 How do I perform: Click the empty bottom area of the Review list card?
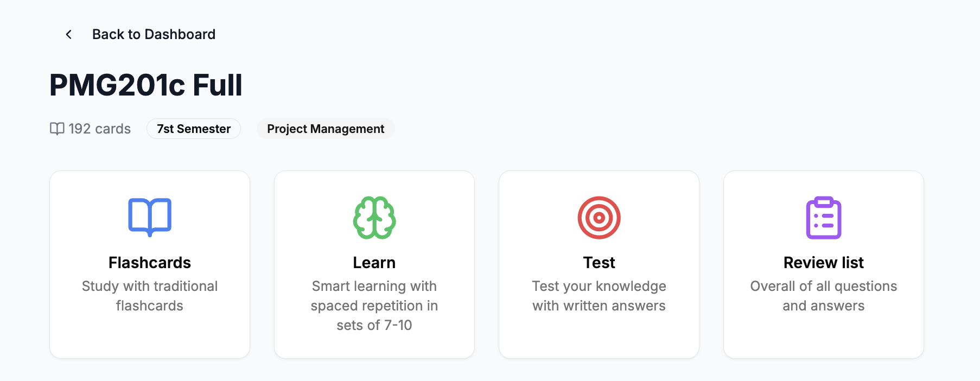pos(824,339)
